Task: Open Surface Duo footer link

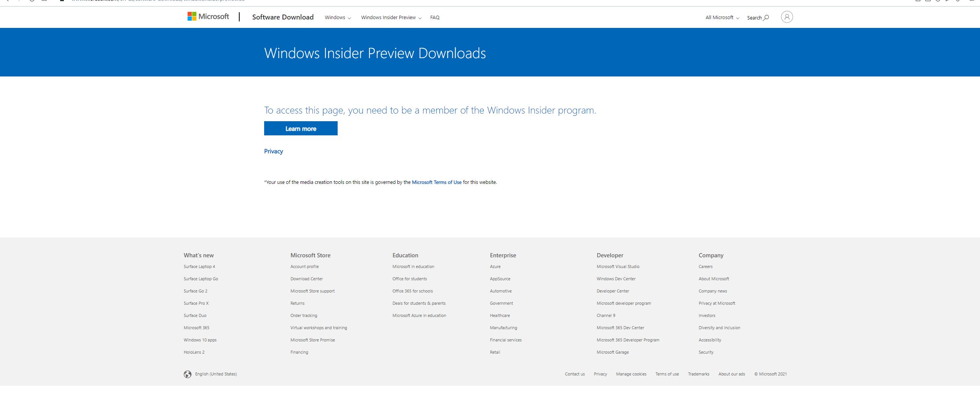Action: click(195, 316)
